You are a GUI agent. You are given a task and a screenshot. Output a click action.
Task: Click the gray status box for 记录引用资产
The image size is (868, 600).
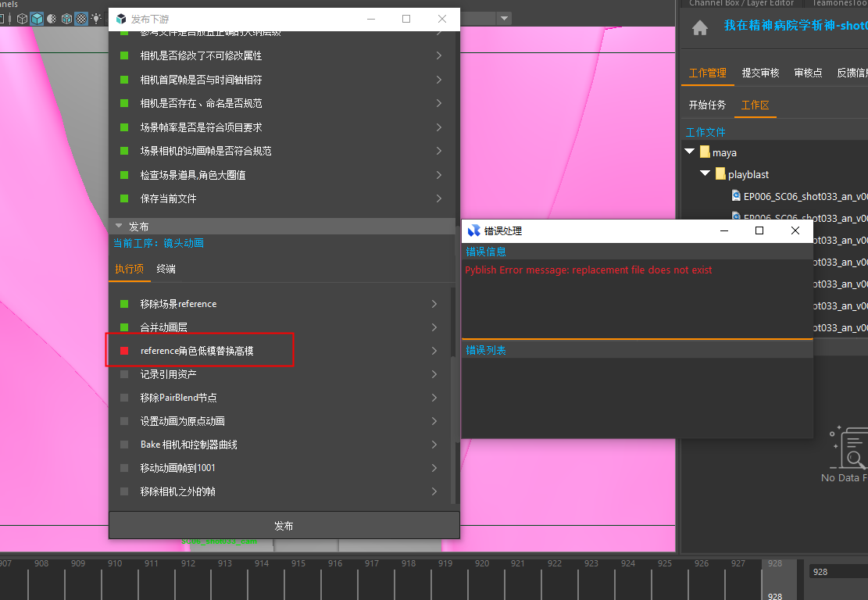[x=123, y=374]
